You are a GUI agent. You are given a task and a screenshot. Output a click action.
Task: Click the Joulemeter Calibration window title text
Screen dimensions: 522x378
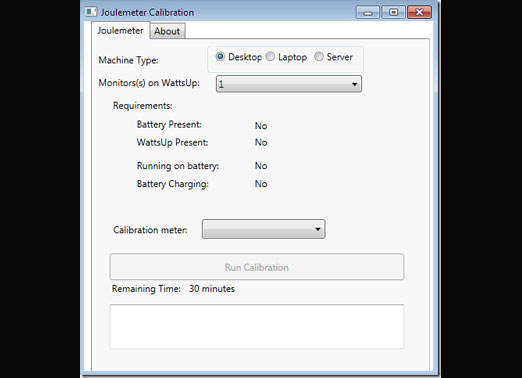click(147, 12)
